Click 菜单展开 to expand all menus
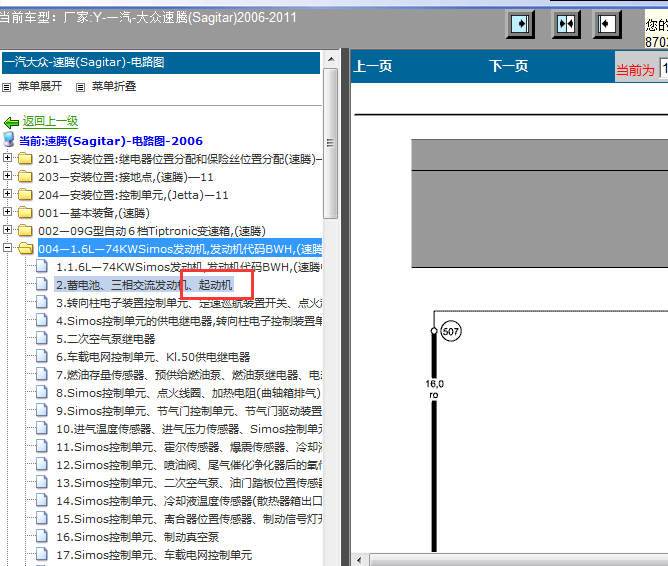The height and width of the screenshot is (566, 668). 40,86
